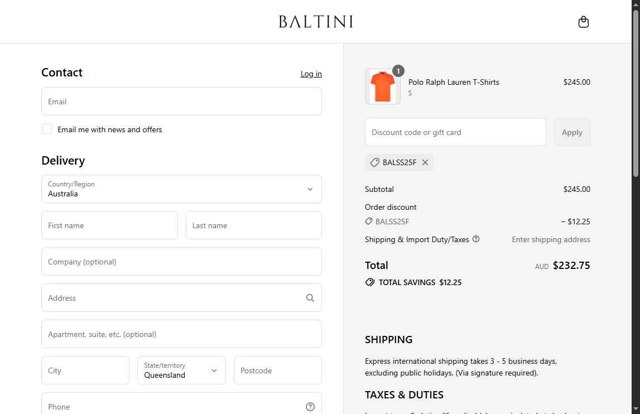Viewport: 640px width, 414px height.
Task: Click the Delivery heading
Action: [x=63, y=160]
